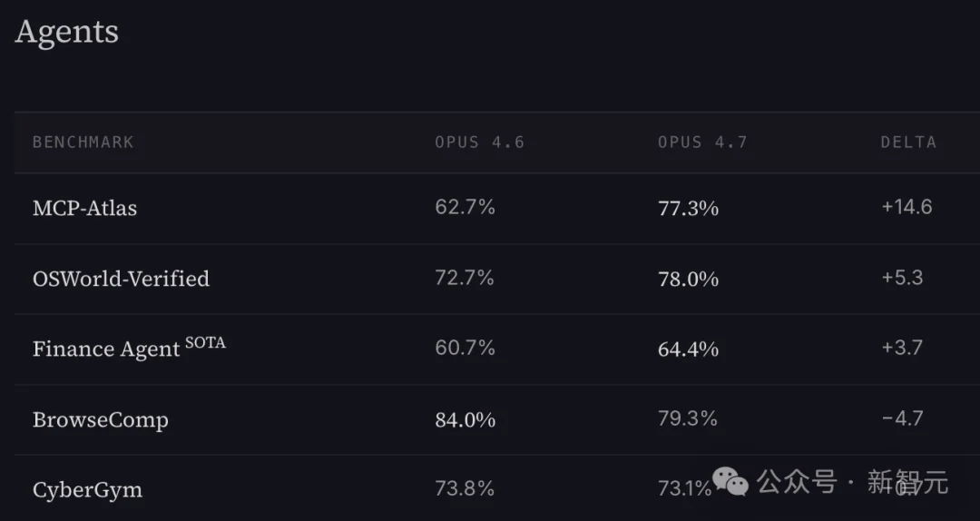Click the +14.6 delta value
This screenshot has height=521, width=980.
pyautogui.click(x=906, y=207)
